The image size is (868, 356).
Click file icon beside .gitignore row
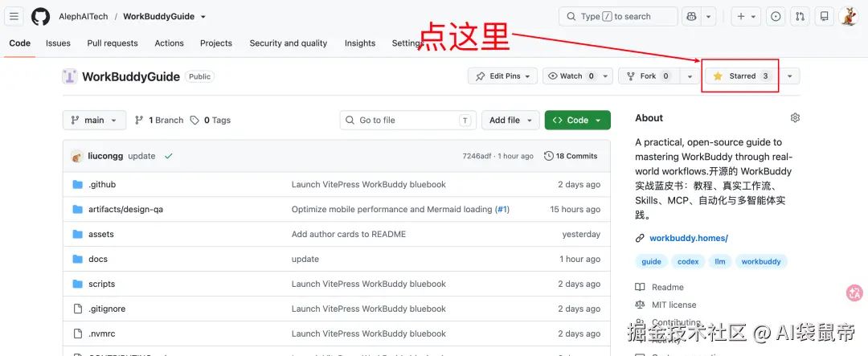coord(77,309)
